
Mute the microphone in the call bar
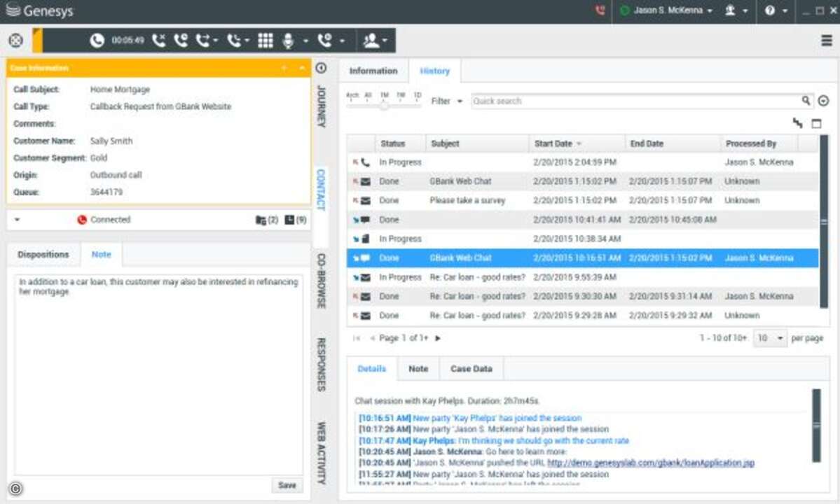287,41
